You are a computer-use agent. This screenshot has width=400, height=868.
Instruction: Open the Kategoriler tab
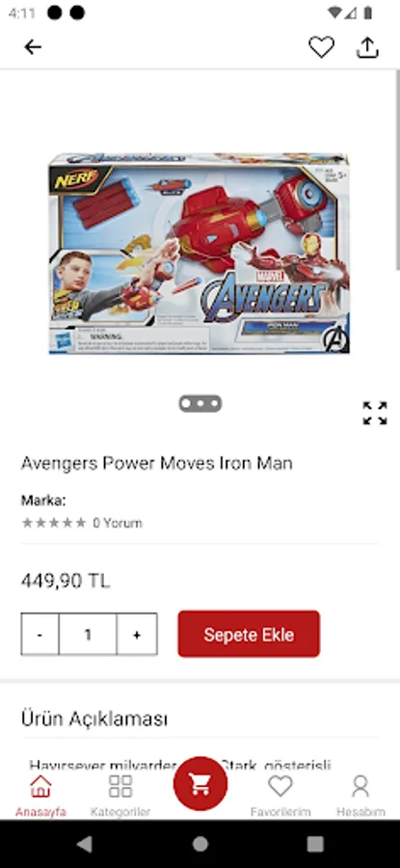coord(120,796)
